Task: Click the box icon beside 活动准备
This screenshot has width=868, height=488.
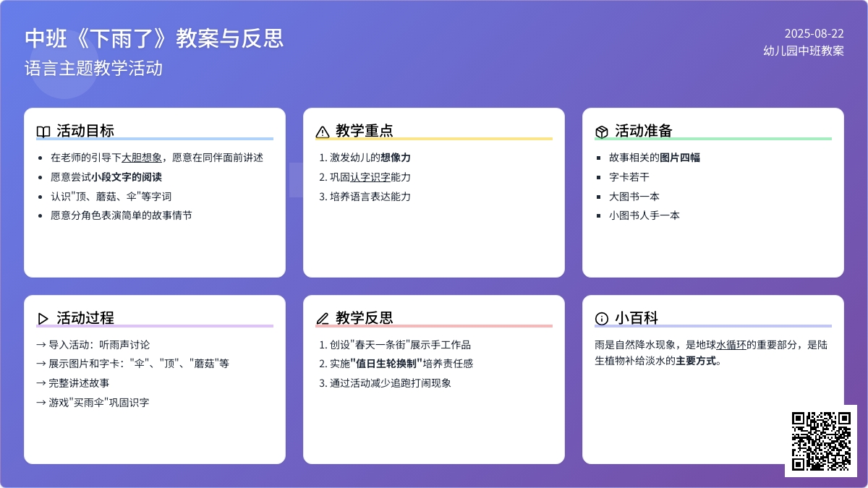Action: click(x=602, y=132)
